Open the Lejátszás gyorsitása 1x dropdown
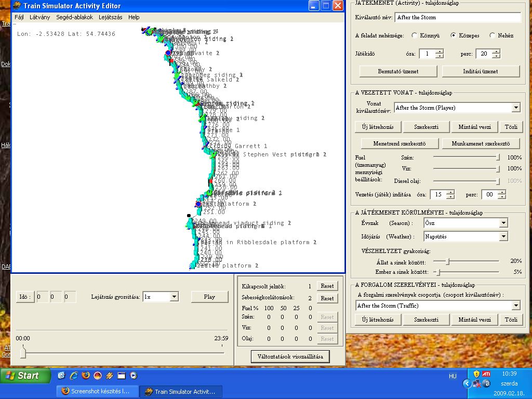The width and height of the screenshot is (532, 399). (x=174, y=297)
